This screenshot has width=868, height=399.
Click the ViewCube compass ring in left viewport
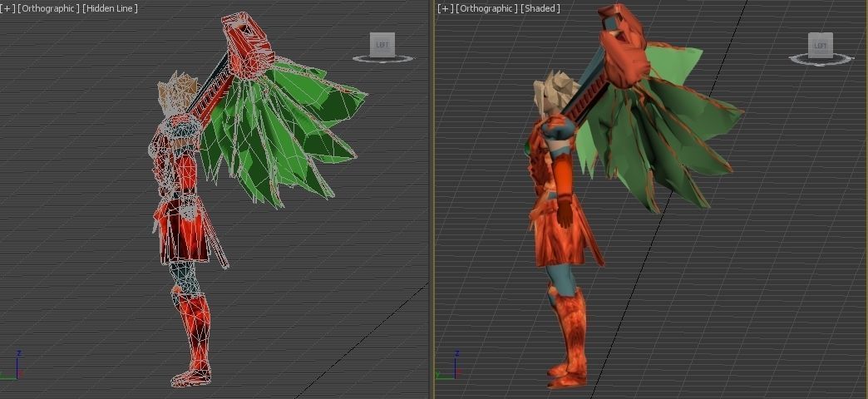coord(382,59)
